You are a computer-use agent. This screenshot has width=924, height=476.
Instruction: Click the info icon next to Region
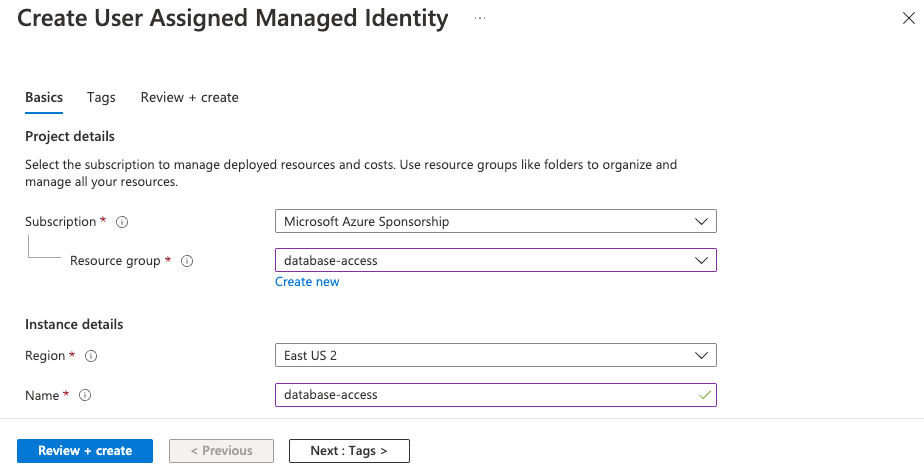point(91,356)
